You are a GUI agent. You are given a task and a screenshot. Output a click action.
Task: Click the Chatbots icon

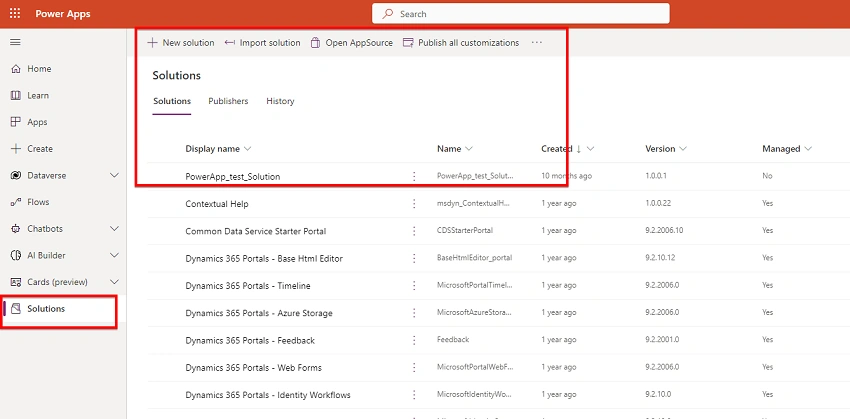[x=16, y=229]
